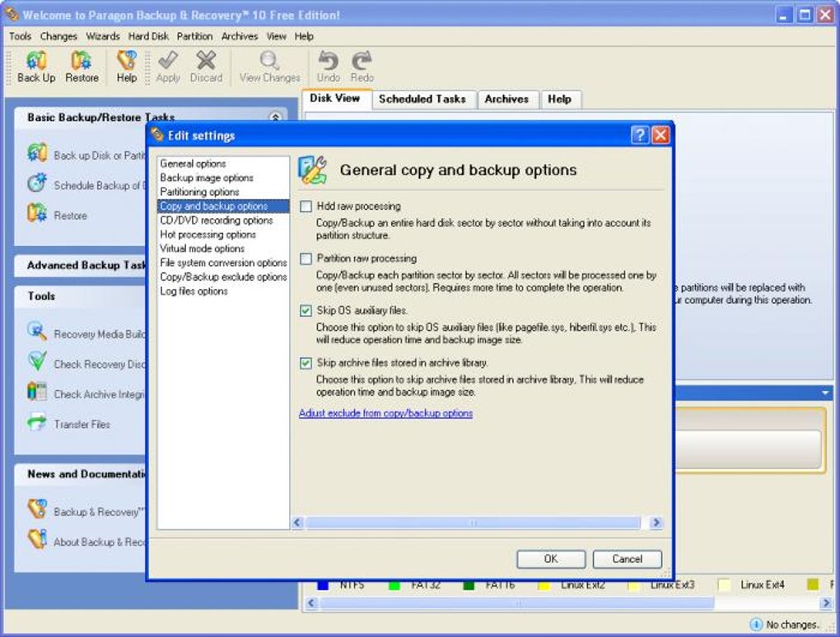The width and height of the screenshot is (840, 637).
Task: Click the Recovery Media Builder icon
Action: coord(37,332)
